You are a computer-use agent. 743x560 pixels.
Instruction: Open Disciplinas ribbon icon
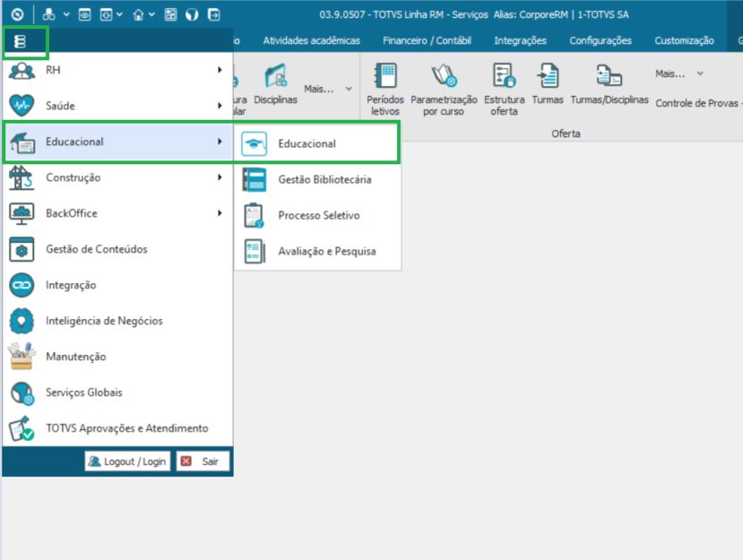(276, 83)
